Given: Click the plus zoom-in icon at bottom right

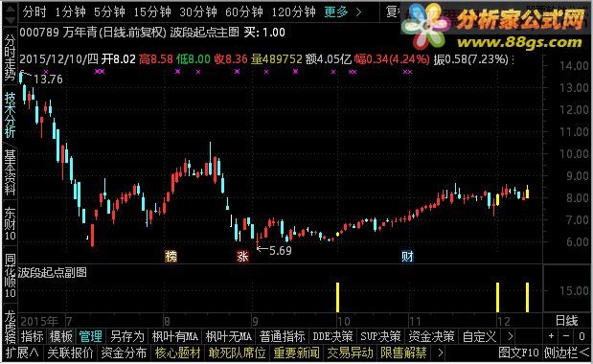Looking at the screenshot, I should 551,335.
